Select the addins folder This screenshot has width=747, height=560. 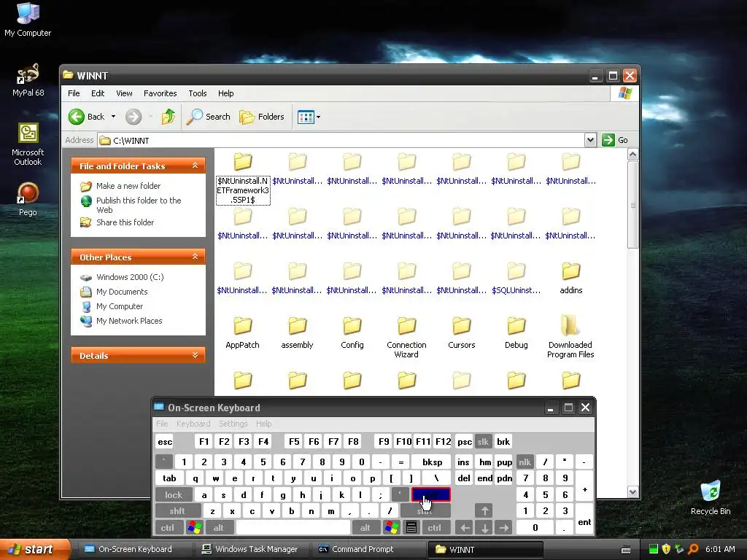pyautogui.click(x=570, y=279)
